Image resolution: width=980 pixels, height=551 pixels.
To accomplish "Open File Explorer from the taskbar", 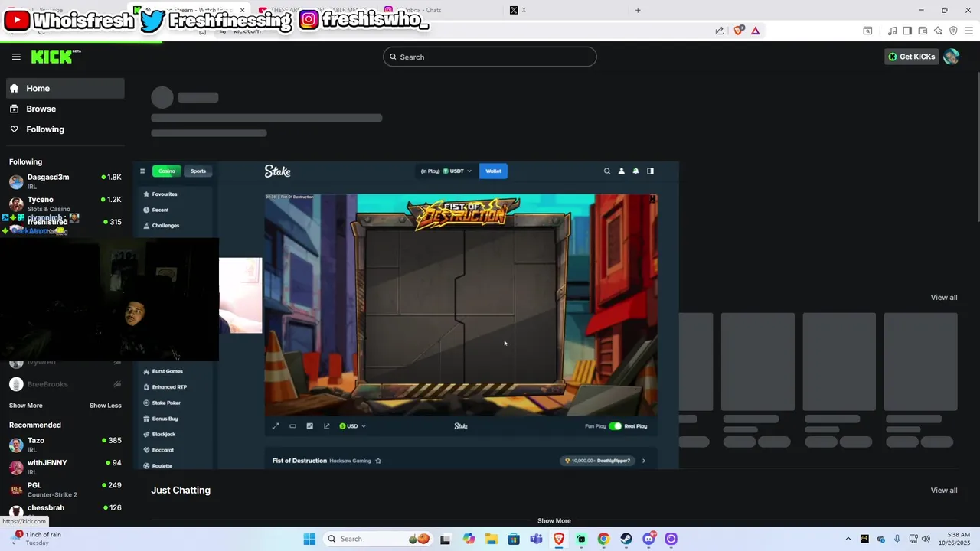I will pyautogui.click(x=491, y=539).
